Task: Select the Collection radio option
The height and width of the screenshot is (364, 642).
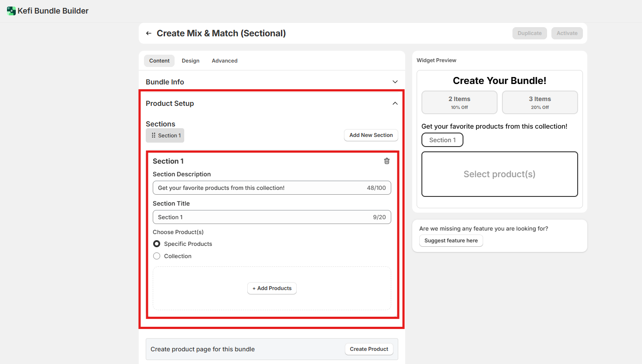Action: [x=157, y=256]
